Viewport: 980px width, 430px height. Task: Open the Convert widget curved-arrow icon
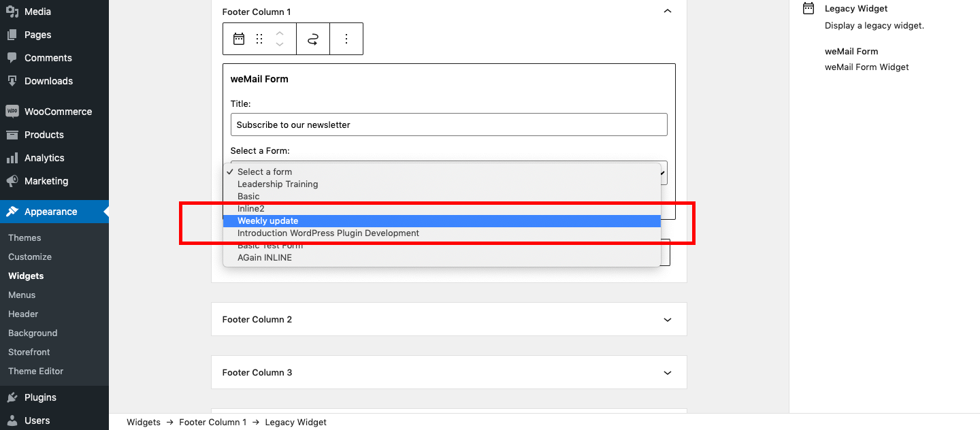[x=312, y=39]
